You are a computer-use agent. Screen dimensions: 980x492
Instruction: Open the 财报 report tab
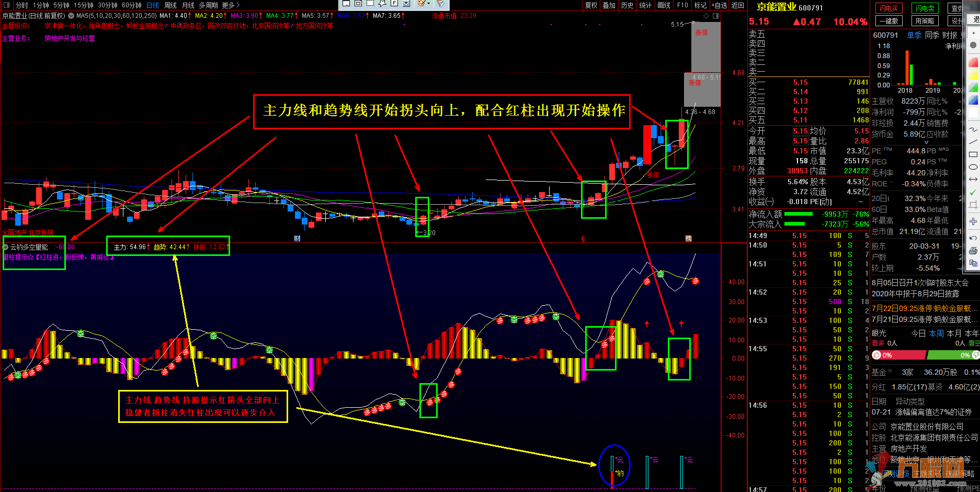tap(950, 35)
